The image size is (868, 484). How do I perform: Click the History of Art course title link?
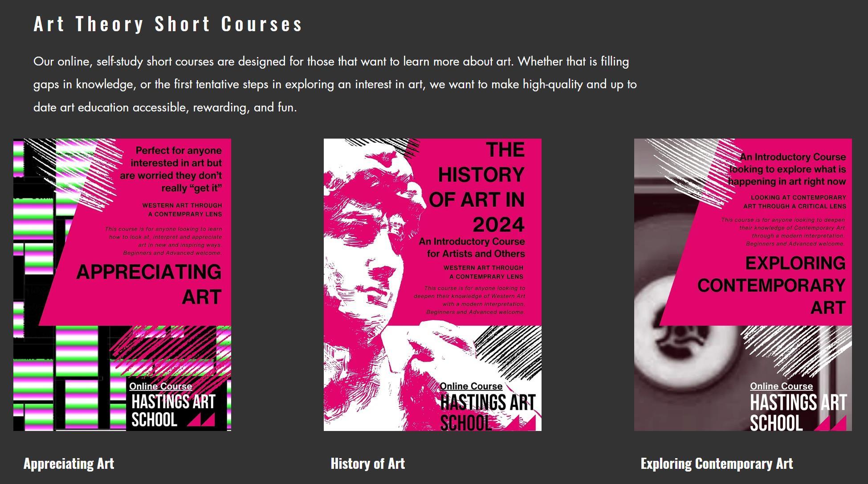pyautogui.click(x=367, y=463)
